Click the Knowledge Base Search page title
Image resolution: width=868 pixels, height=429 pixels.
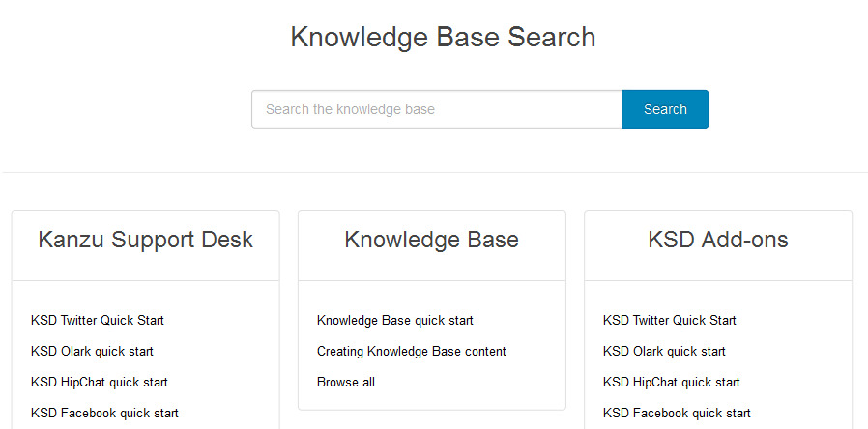443,37
